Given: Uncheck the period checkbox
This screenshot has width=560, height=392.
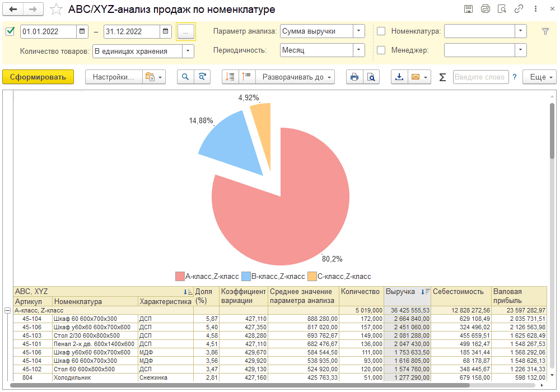Looking at the screenshot, I should pyautogui.click(x=10, y=31).
